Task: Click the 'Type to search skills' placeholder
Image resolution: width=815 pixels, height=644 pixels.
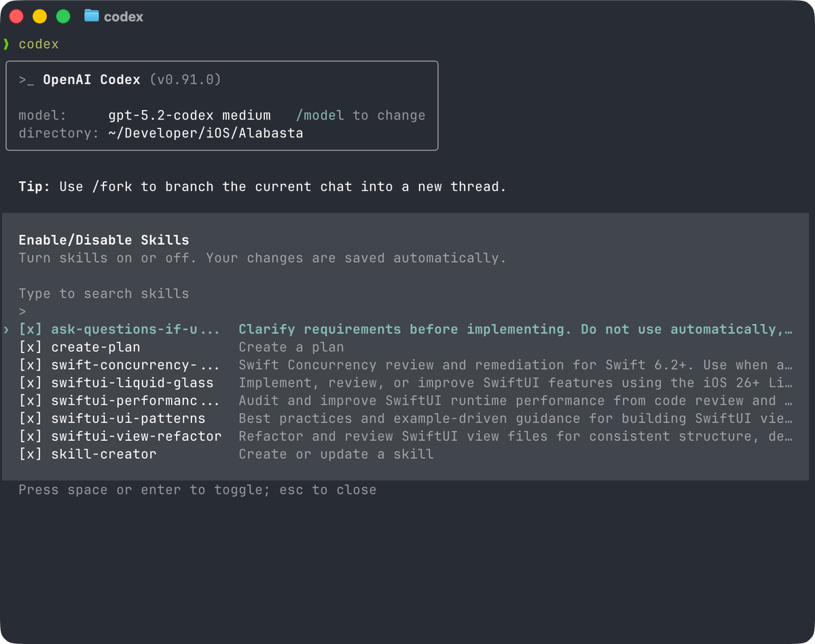Action: (x=104, y=294)
